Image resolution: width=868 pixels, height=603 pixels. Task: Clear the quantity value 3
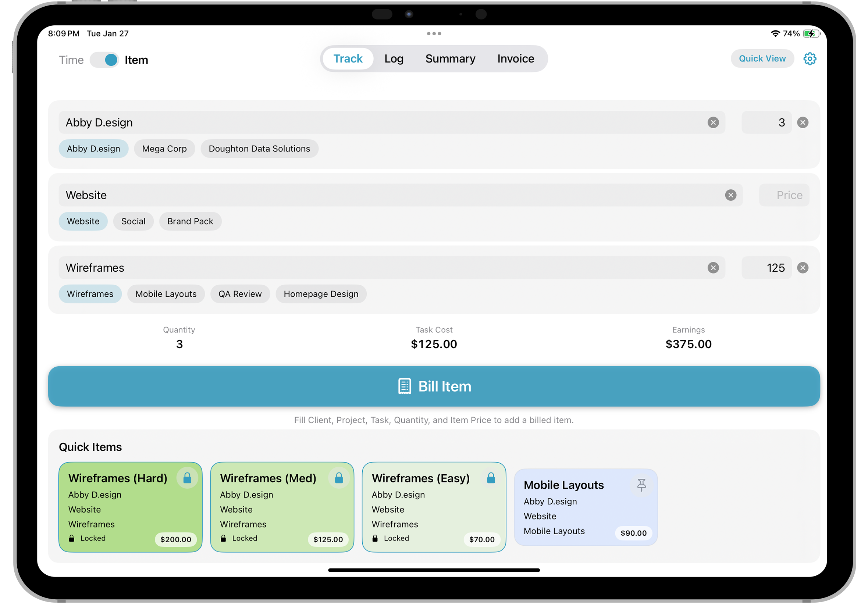802,122
